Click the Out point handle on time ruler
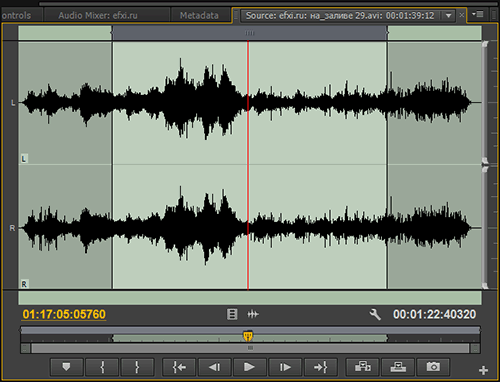Screen dimensions: 500x382 pyautogui.click(x=387, y=338)
